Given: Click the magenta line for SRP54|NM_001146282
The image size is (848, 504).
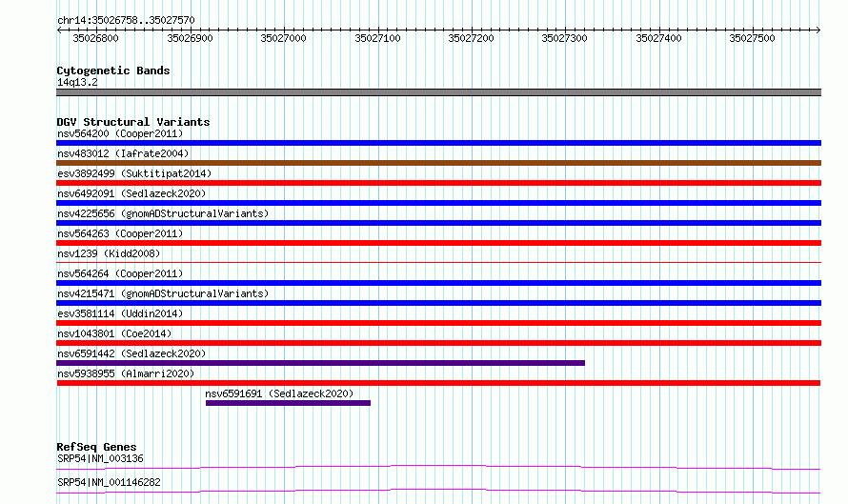Looking at the screenshot, I should click(438, 491).
